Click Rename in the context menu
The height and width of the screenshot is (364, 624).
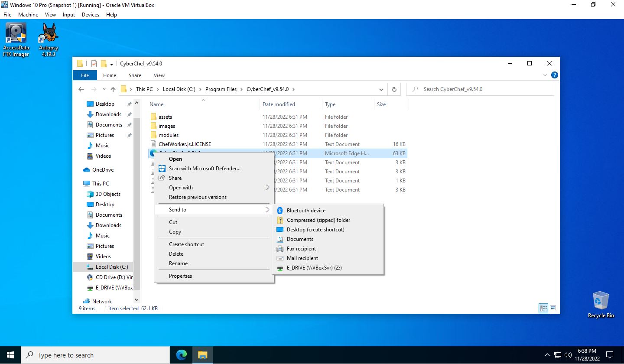[214, 263]
